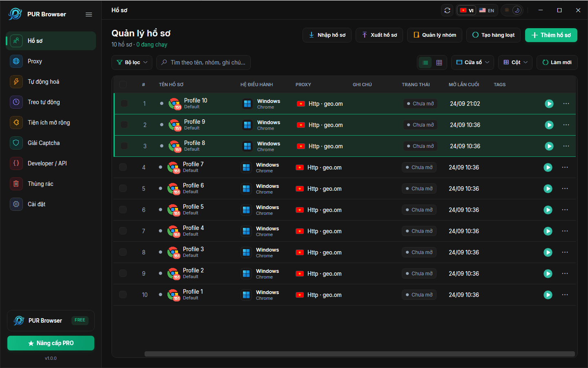Image resolution: width=588 pixels, height=368 pixels.
Task: Open the Cửa sổ window dropdown
Action: pyautogui.click(x=473, y=62)
